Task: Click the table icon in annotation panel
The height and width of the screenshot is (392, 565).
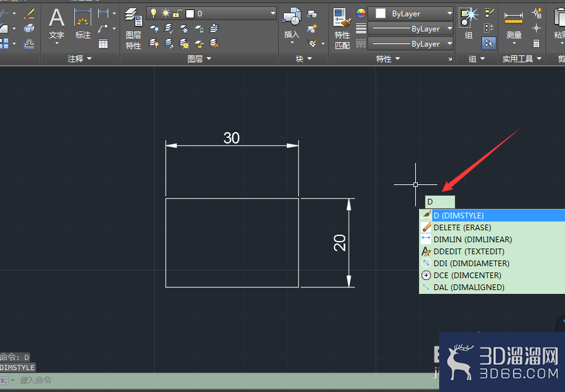Action: [x=103, y=44]
